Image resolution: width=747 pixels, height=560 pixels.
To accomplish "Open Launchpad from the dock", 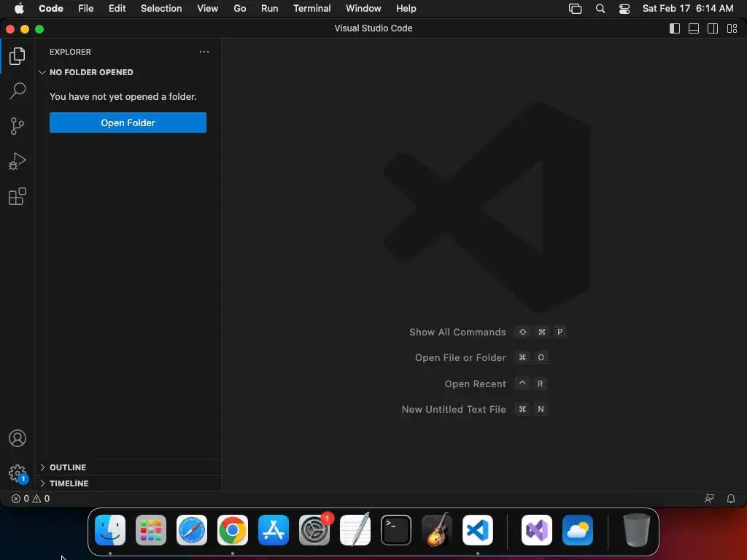I will click(151, 530).
